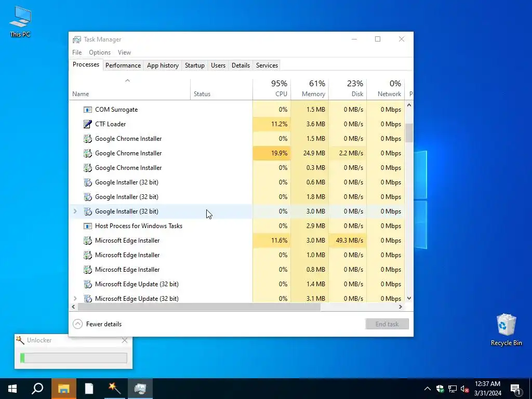
Task: Click the blank document taskbar icon
Action: 89,389
